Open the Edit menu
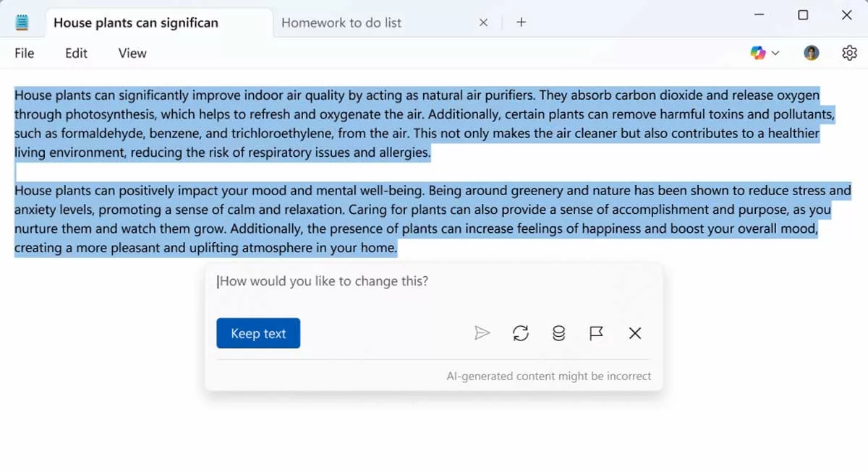This screenshot has width=868, height=472. point(76,53)
